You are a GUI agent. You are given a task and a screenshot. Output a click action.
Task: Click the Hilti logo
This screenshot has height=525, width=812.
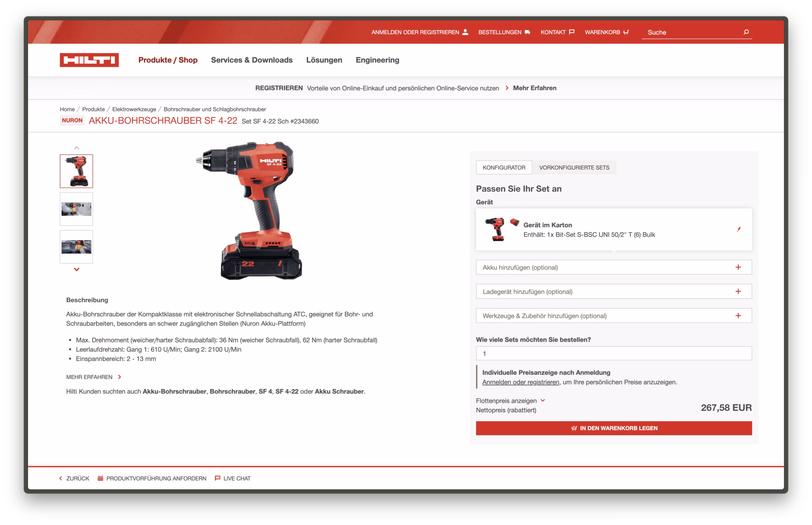click(x=89, y=60)
